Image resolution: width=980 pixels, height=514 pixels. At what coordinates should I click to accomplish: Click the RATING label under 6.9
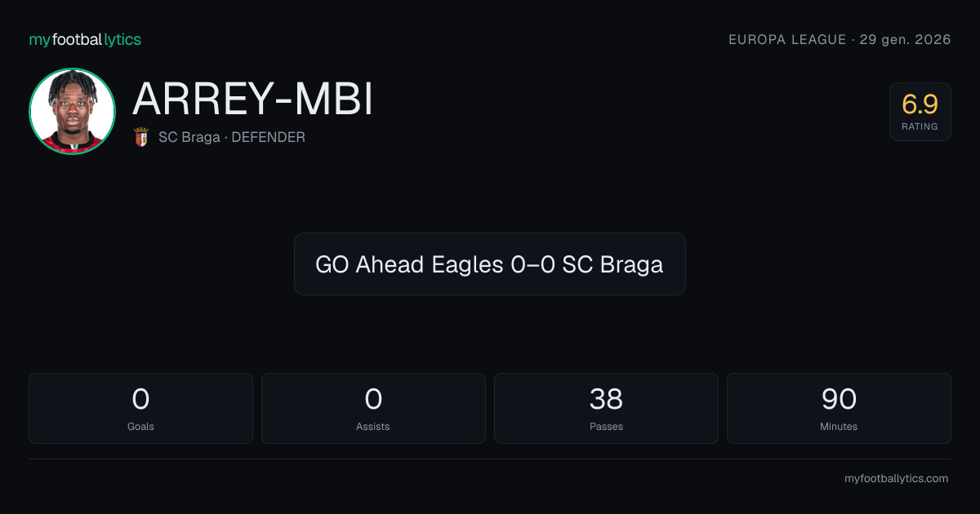point(920,126)
